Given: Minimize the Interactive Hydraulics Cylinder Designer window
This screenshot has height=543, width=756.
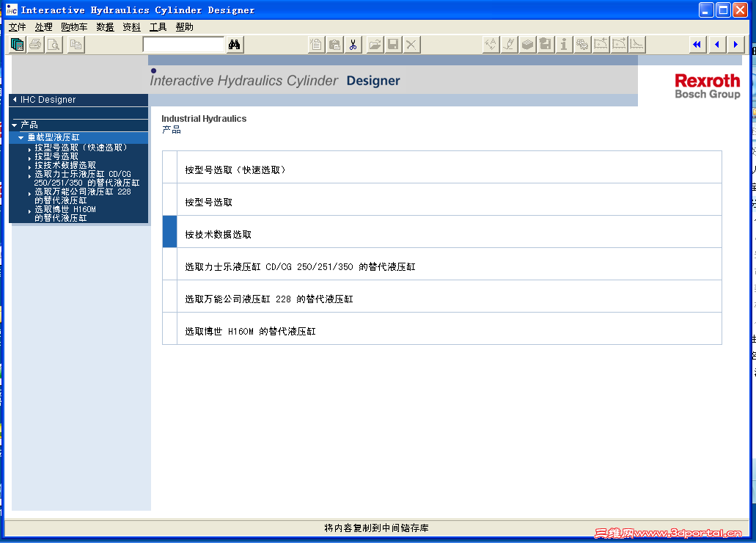Looking at the screenshot, I should 706,10.
